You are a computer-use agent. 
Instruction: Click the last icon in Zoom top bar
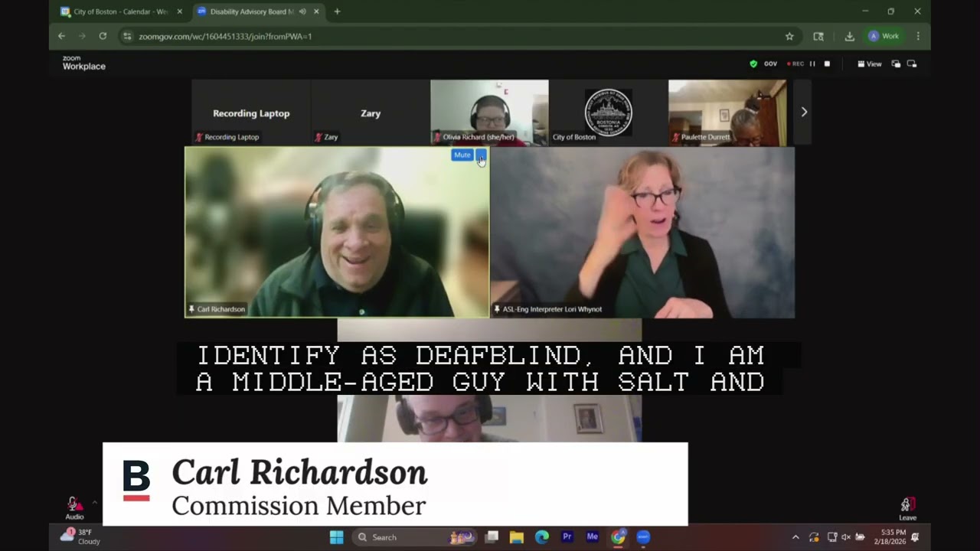coord(912,64)
